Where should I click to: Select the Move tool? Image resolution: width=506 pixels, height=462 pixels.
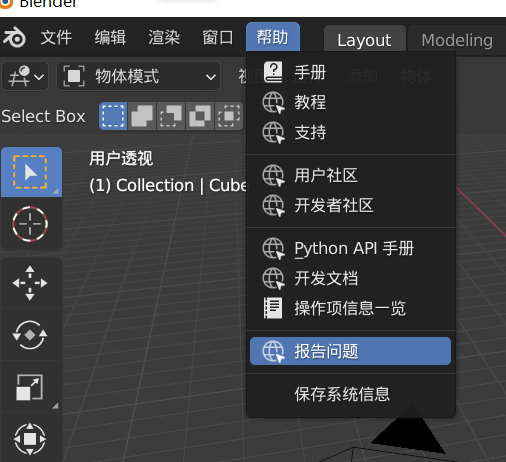click(x=30, y=283)
